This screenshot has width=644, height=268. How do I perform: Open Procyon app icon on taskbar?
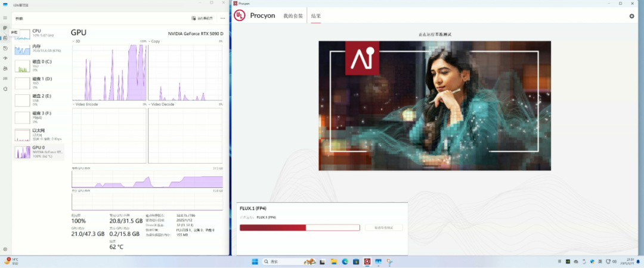coord(367,261)
